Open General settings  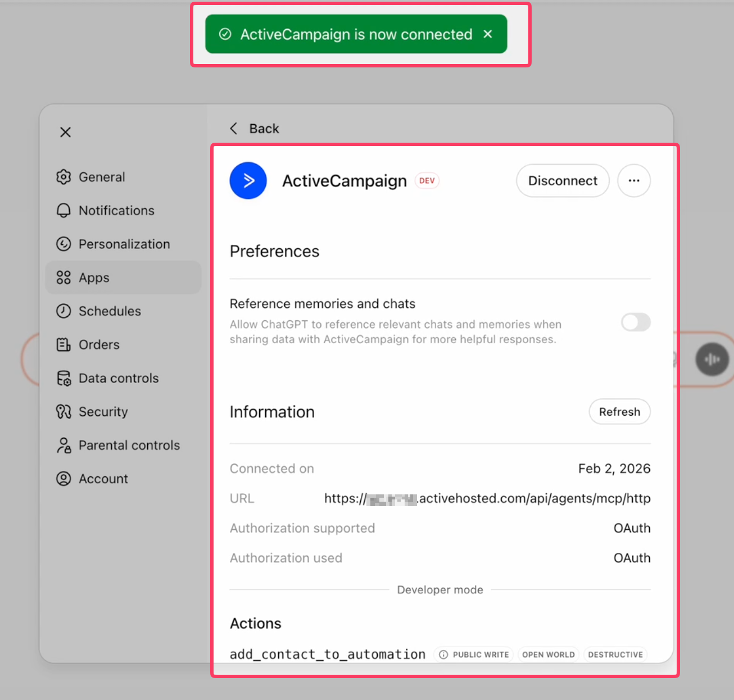(123, 177)
